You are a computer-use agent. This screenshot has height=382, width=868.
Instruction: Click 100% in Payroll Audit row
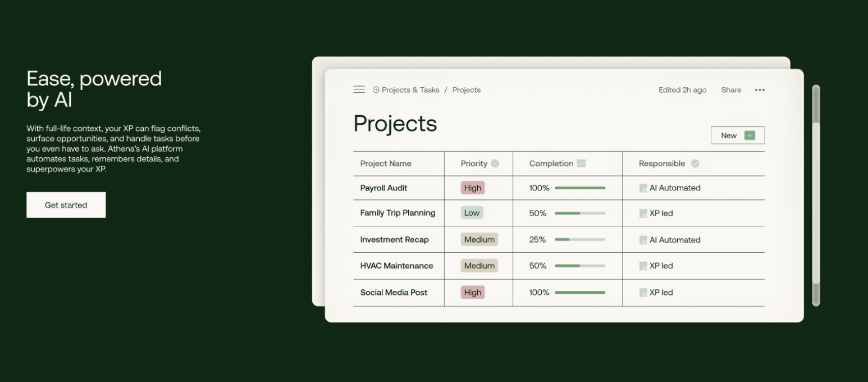click(x=539, y=188)
